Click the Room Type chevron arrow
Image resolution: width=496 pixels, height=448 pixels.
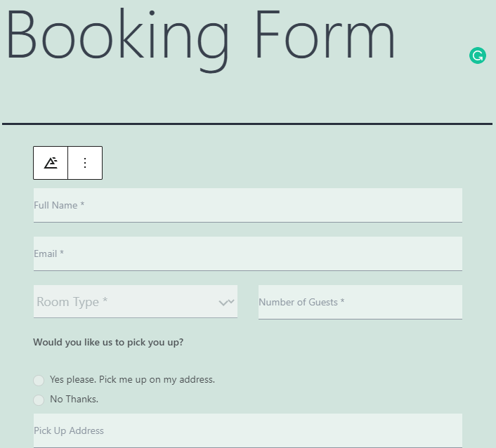tap(226, 302)
